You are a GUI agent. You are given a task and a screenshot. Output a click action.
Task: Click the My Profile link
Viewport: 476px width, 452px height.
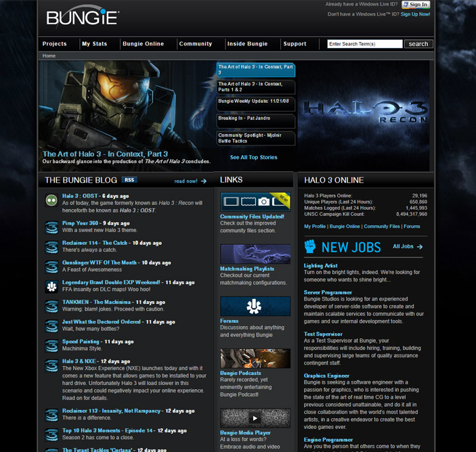[x=315, y=226]
